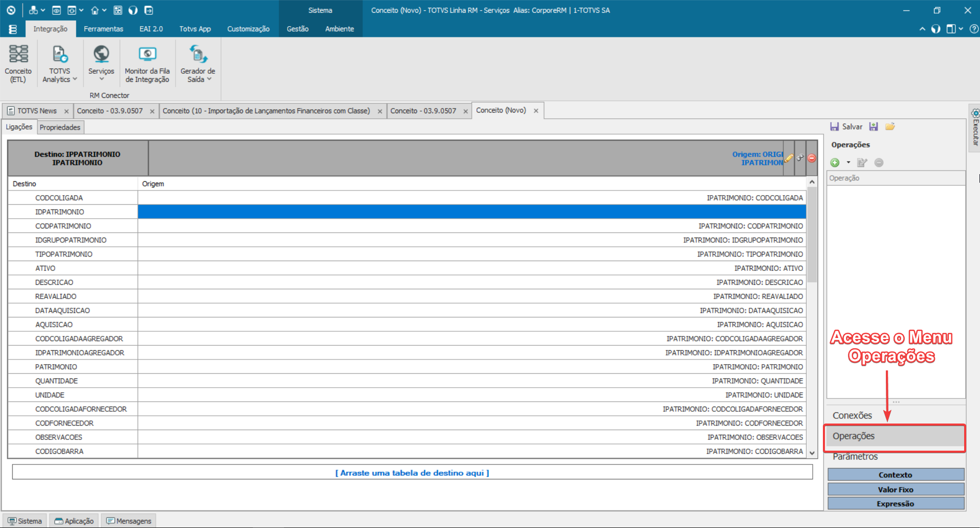
Task: Click the grid's vertical scrollbar up arrow
Action: 812,182
